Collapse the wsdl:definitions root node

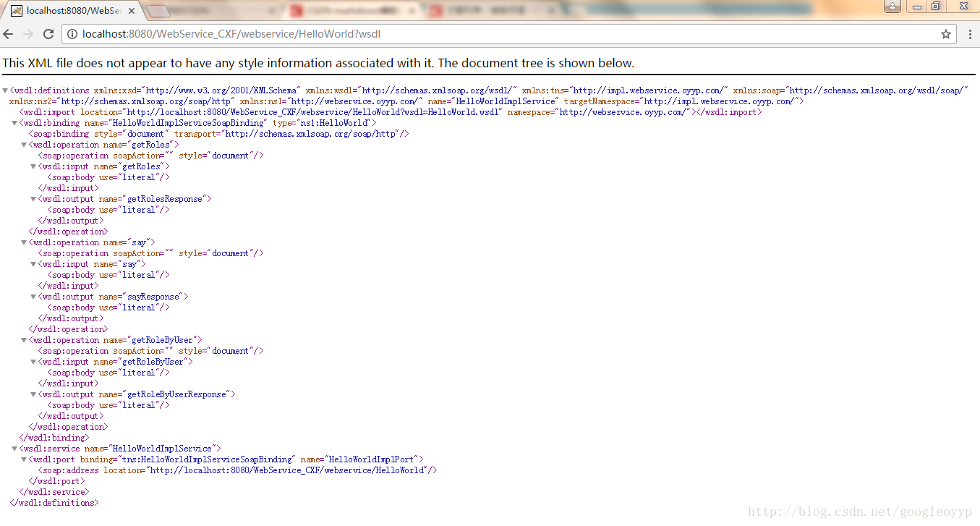[5, 90]
